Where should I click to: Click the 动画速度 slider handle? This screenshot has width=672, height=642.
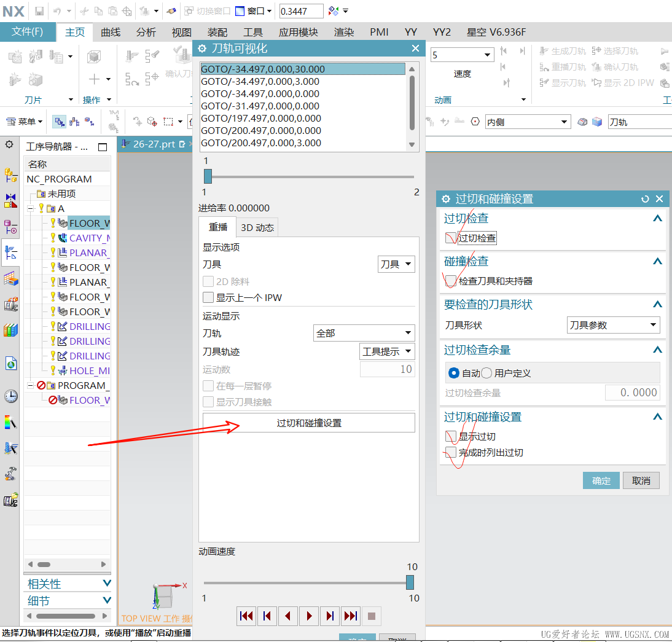click(410, 582)
